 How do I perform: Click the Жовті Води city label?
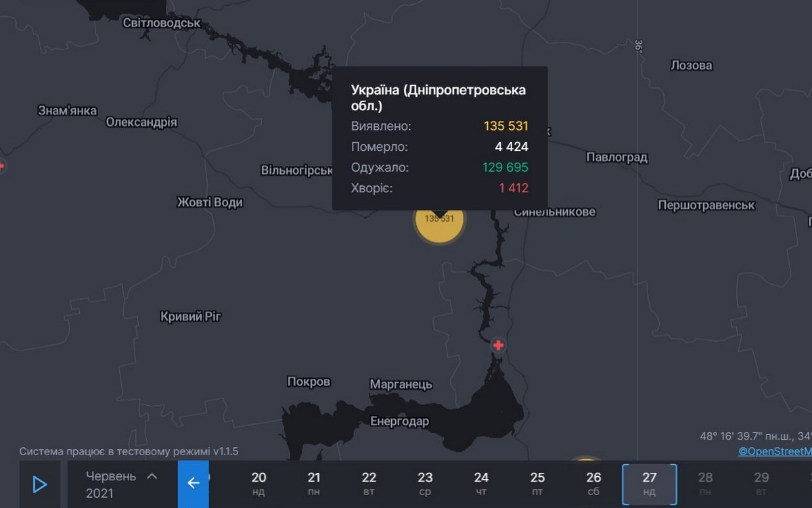tap(210, 202)
